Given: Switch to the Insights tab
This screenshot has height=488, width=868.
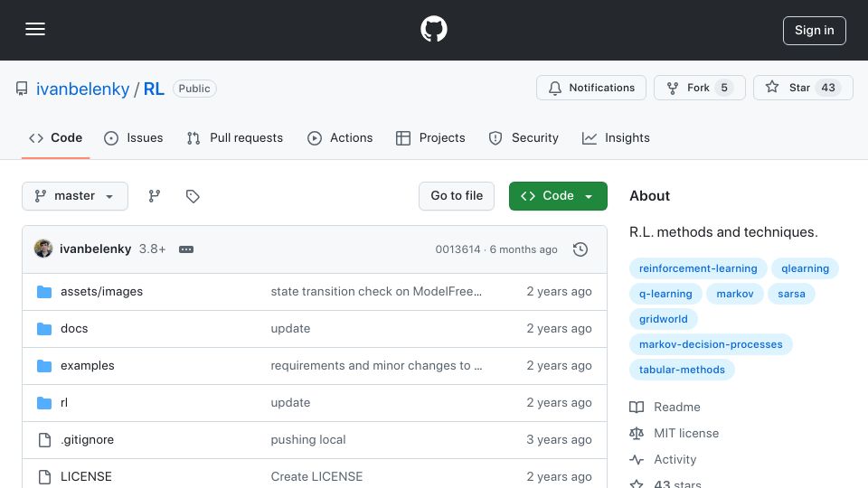Looking at the screenshot, I should 616,137.
